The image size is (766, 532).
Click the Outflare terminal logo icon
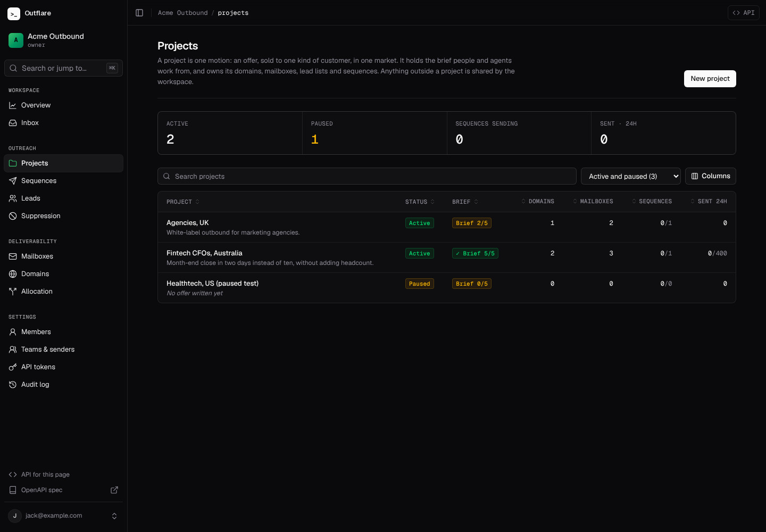[14, 13]
